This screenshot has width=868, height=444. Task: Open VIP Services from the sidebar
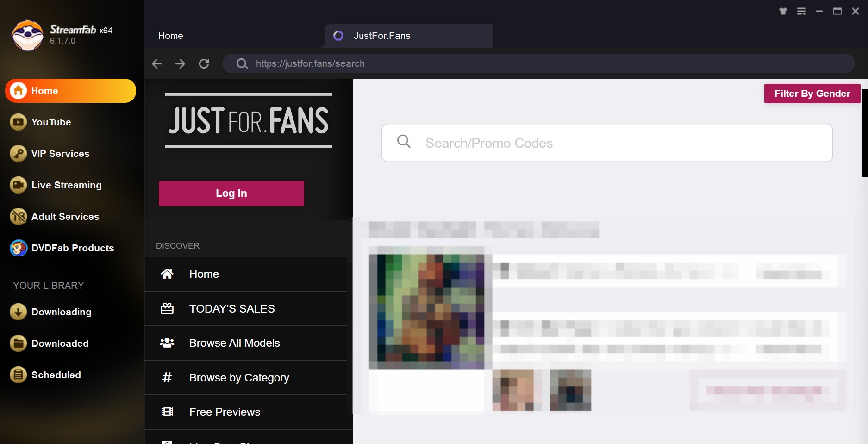click(60, 153)
